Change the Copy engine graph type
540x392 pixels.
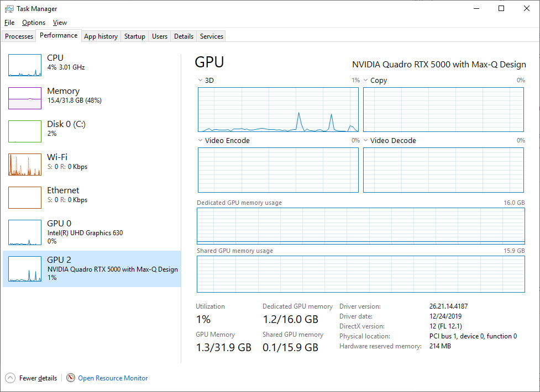pos(365,80)
